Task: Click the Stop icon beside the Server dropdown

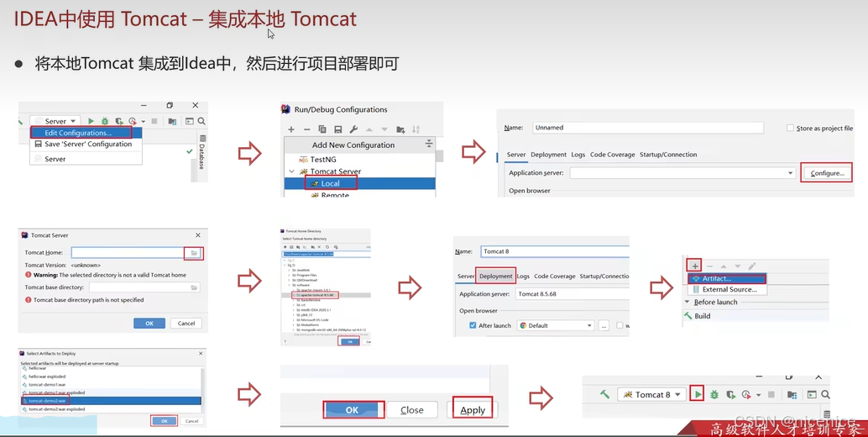Action: [x=154, y=121]
